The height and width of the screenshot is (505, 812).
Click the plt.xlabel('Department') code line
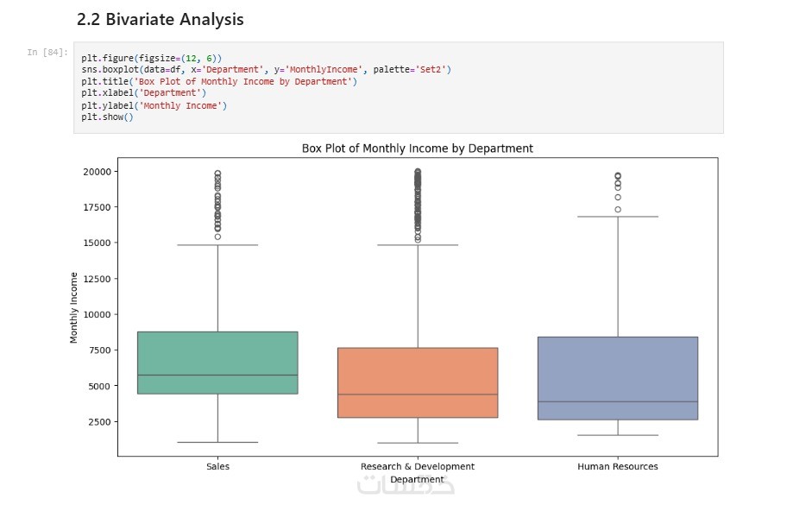pos(144,92)
